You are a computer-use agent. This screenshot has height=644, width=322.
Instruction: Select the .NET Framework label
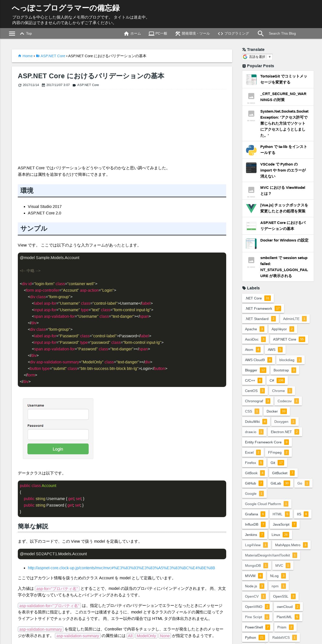coord(263,308)
